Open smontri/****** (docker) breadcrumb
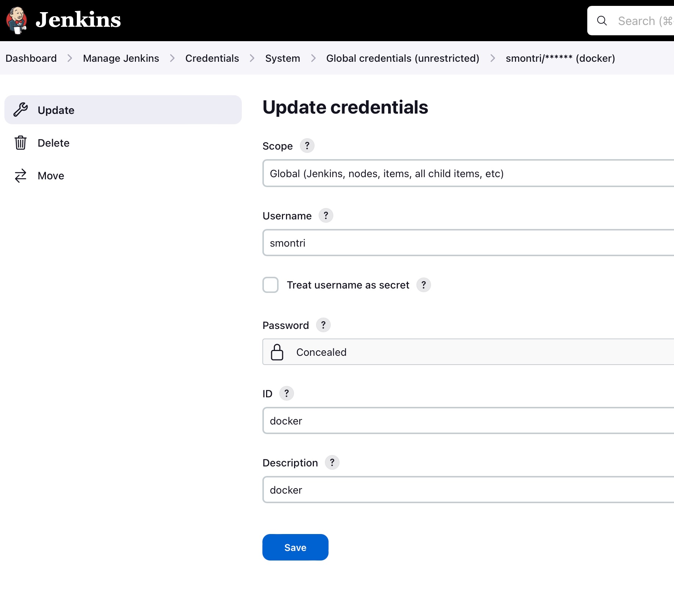 tap(560, 58)
